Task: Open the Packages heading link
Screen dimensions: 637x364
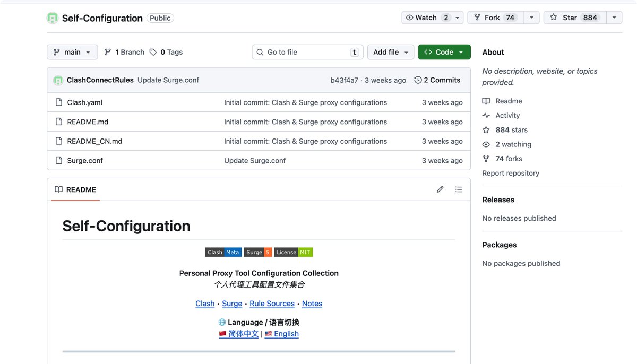Action: click(499, 245)
